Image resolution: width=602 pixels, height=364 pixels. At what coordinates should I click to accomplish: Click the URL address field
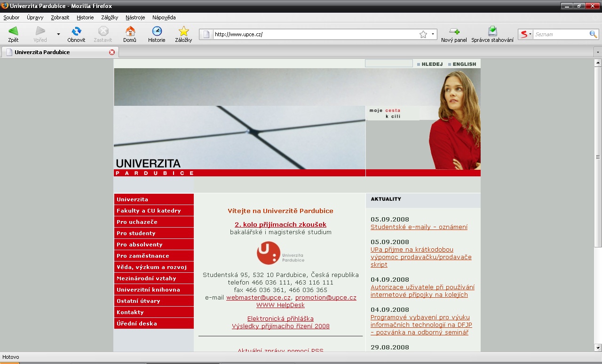click(x=315, y=34)
